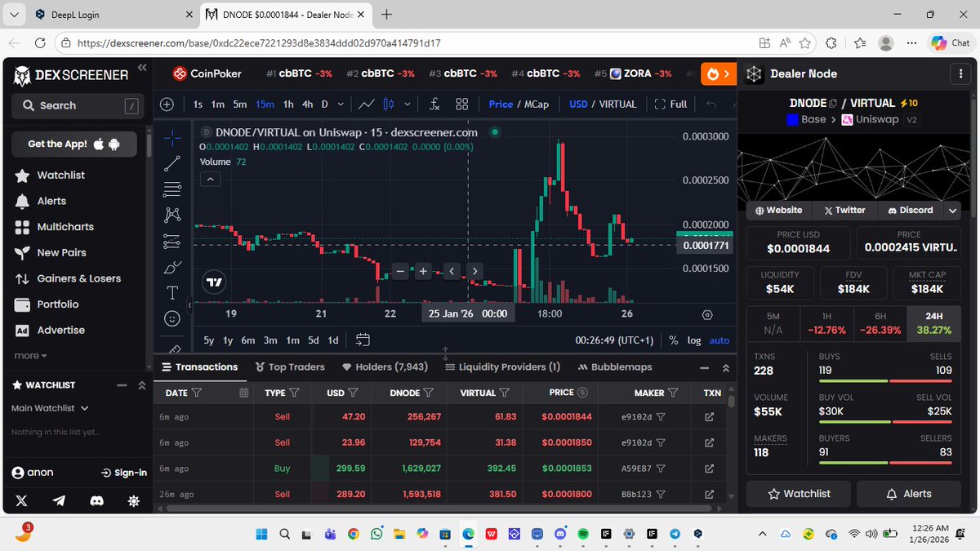Zoom in the chart with plus button
980x551 pixels.
click(x=423, y=272)
